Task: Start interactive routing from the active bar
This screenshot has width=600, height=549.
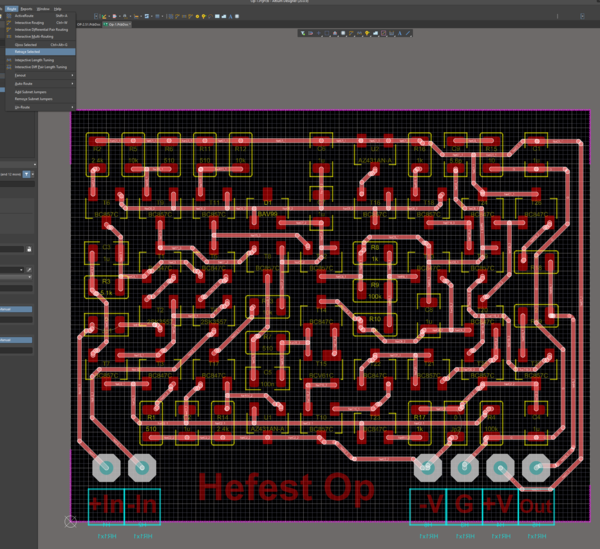Action: (351, 33)
